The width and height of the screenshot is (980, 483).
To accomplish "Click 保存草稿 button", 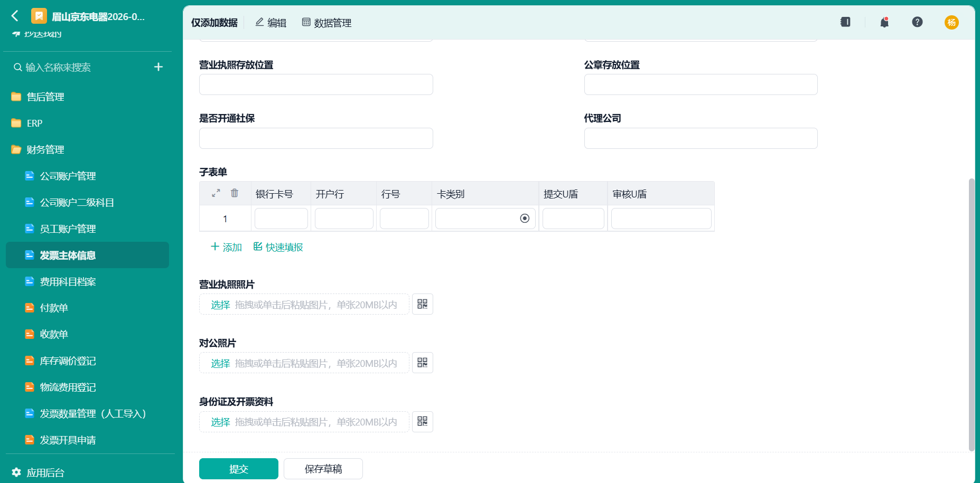I will tap(323, 469).
